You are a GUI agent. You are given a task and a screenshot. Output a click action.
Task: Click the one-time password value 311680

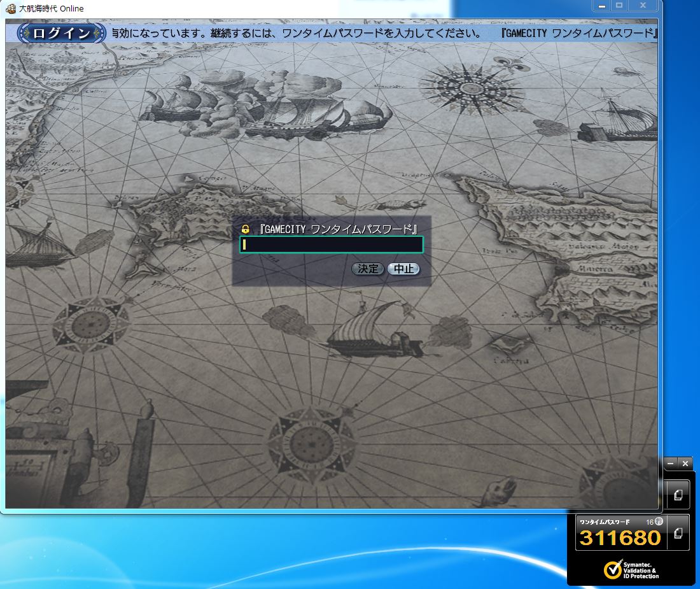point(620,538)
